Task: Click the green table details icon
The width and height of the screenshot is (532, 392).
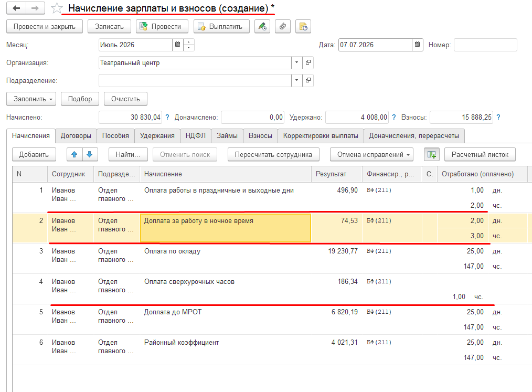Action: 432,154
